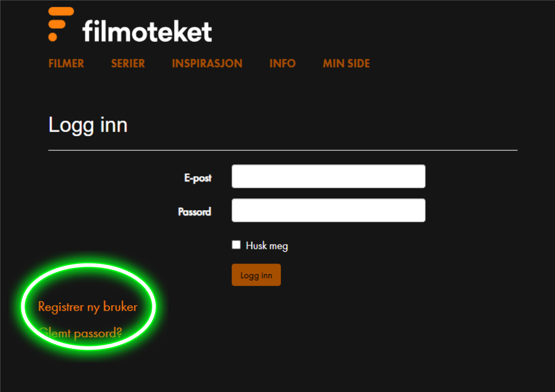Click the white box beside Husk meg
Viewport: 555px width, 392px height.
pyautogui.click(x=236, y=245)
